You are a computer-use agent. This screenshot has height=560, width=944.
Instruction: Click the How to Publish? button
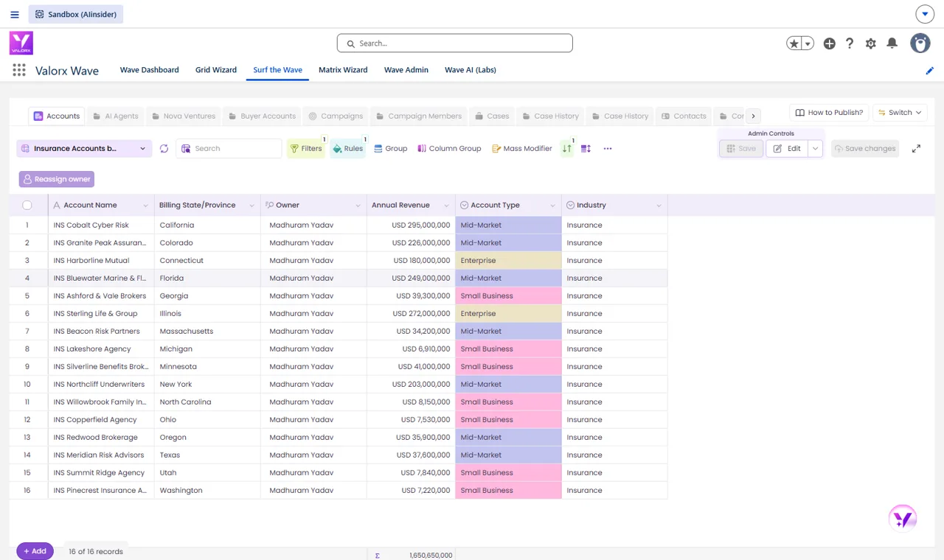tap(829, 113)
